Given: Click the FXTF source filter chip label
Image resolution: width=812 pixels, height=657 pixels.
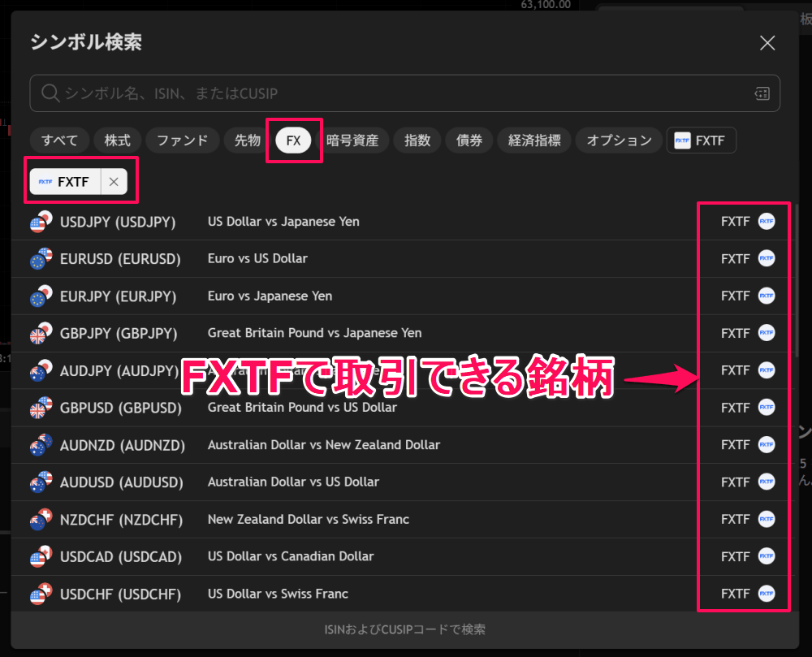Looking at the screenshot, I should tap(65, 182).
